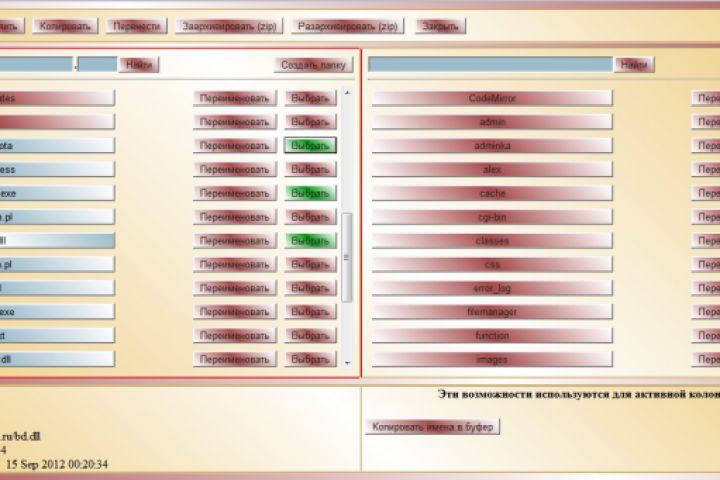Deselect green Выбрать on the selected exe row
The height and width of the screenshot is (480, 720).
tap(310, 193)
